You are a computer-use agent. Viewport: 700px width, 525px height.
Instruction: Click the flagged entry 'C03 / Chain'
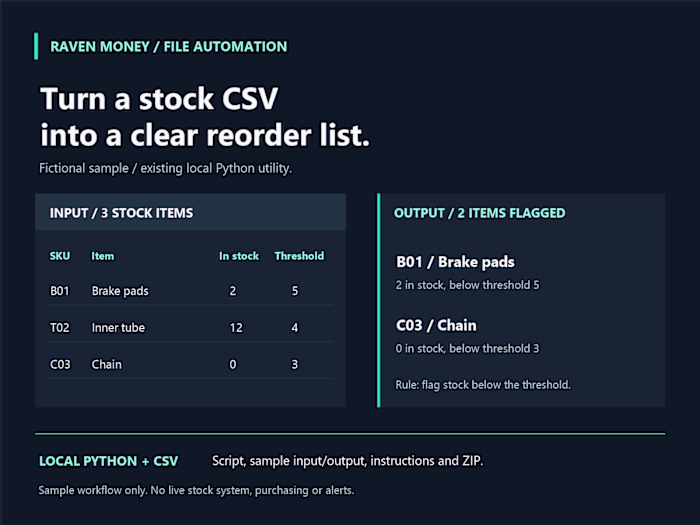(436, 325)
